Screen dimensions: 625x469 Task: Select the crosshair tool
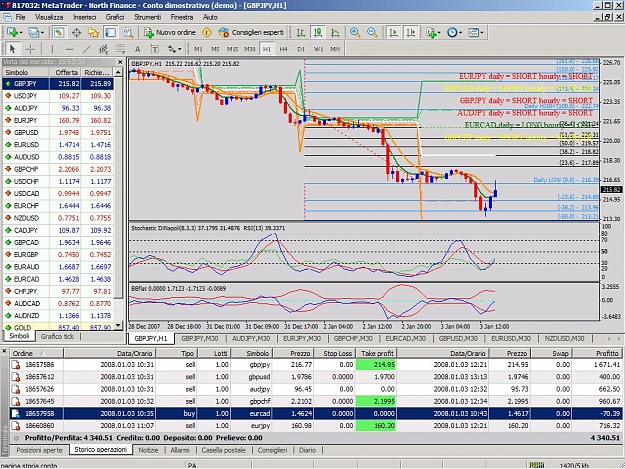point(30,49)
